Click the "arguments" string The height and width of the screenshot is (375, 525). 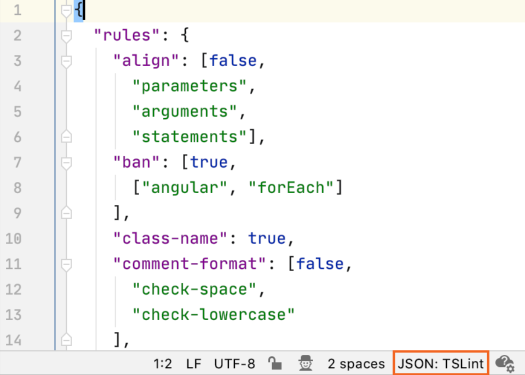[x=185, y=111]
